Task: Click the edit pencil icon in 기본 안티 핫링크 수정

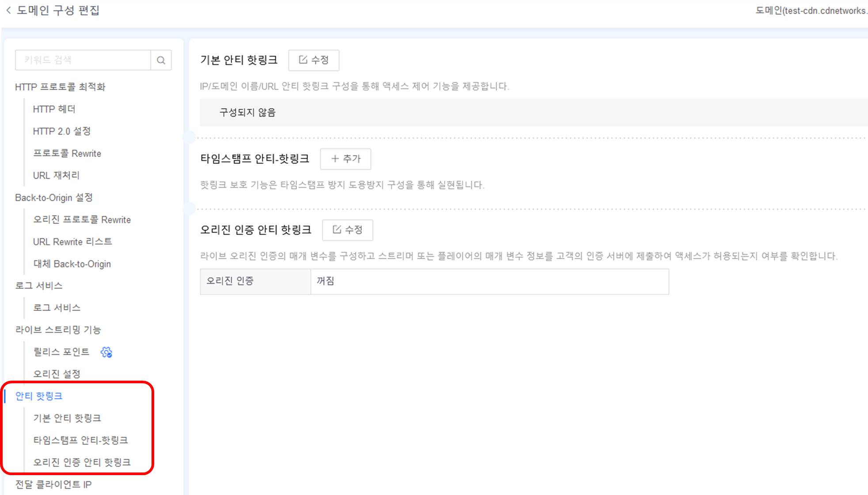Action: click(303, 60)
